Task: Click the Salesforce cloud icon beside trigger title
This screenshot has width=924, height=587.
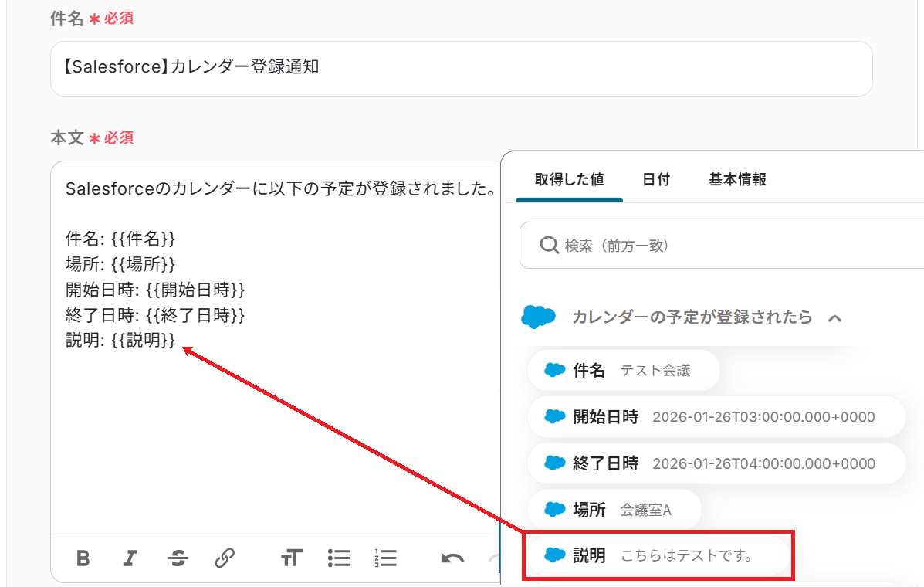Action: coord(538,317)
